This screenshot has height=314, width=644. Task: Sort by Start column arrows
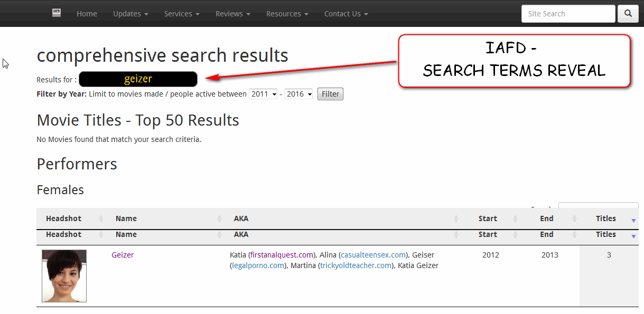pos(516,219)
